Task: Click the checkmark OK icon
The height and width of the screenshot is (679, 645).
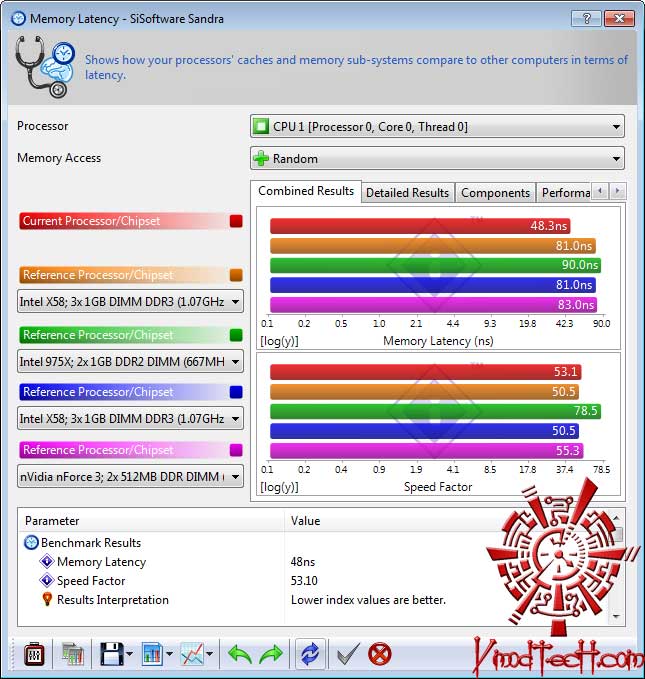Action: tap(348, 654)
